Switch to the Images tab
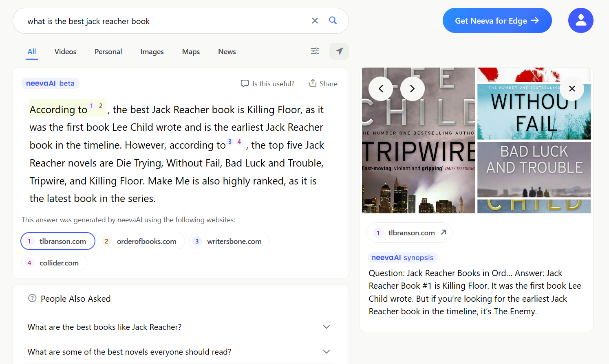The image size is (609, 364). tap(152, 52)
